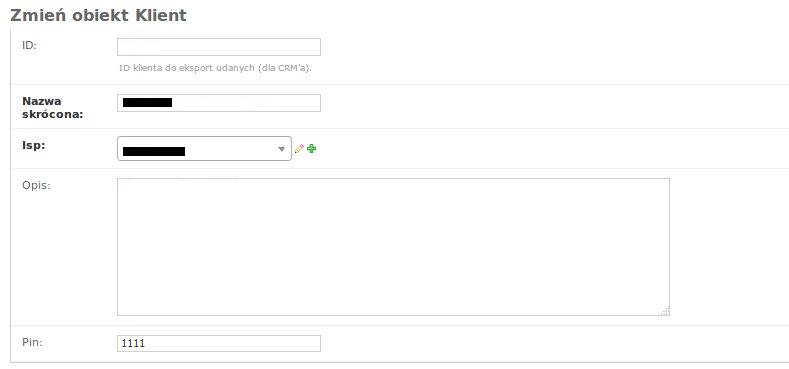Click into the Nazwa skrócona text field
This screenshot has height=369, width=789.
click(219, 103)
